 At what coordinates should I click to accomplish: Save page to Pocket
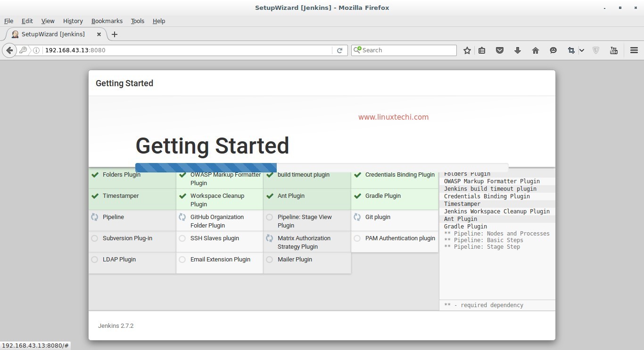[500, 50]
